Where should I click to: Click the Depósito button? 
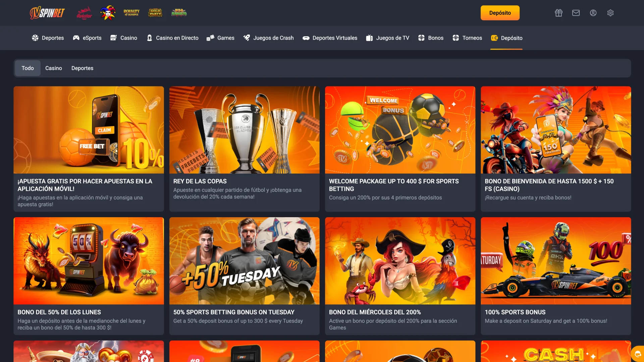[x=500, y=13]
